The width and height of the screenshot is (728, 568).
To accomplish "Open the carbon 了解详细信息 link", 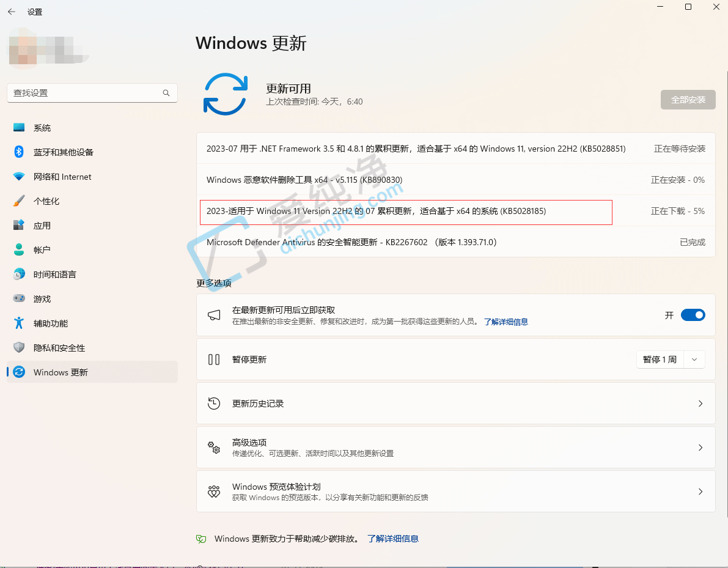I will point(393,539).
